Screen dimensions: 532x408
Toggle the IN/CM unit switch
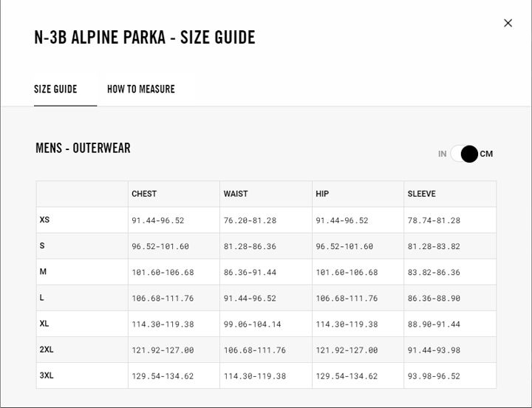[465, 154]
